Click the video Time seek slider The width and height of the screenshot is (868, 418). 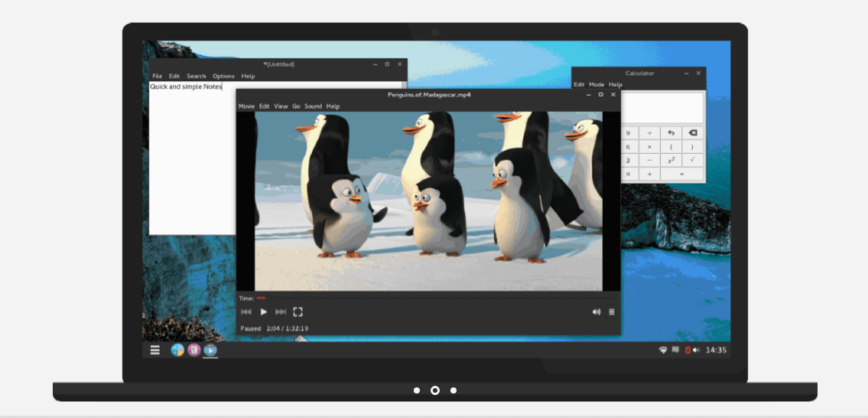[436, 299]
